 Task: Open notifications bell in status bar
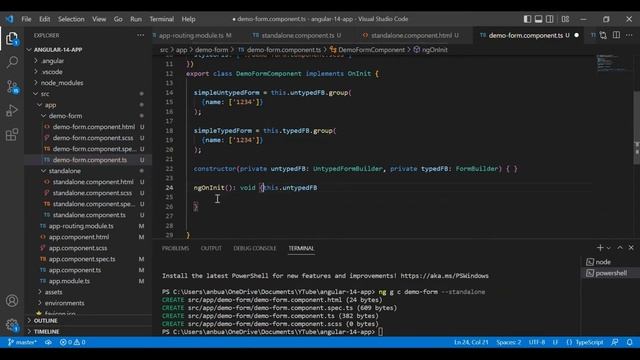(x=629, y=342)
